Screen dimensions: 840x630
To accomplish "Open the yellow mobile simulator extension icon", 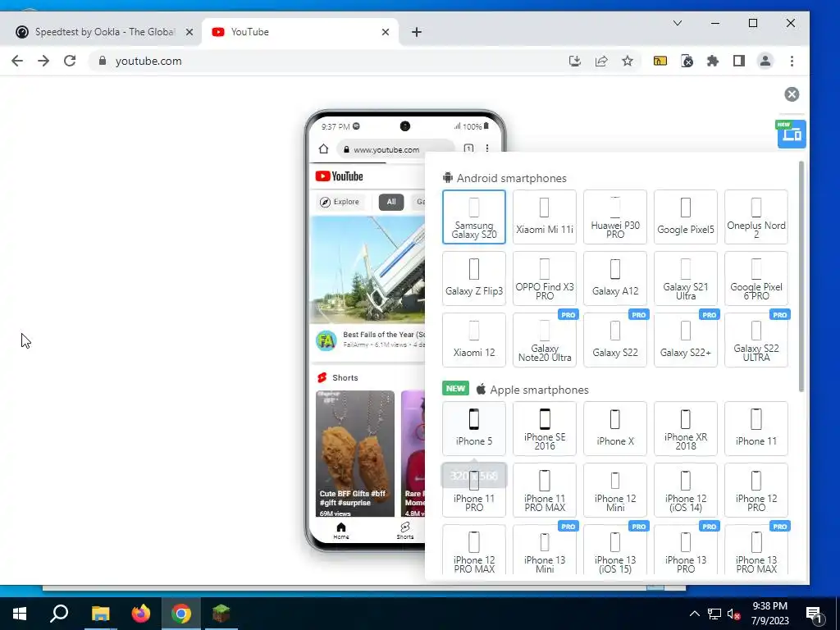I will click(x=660, y=61).
